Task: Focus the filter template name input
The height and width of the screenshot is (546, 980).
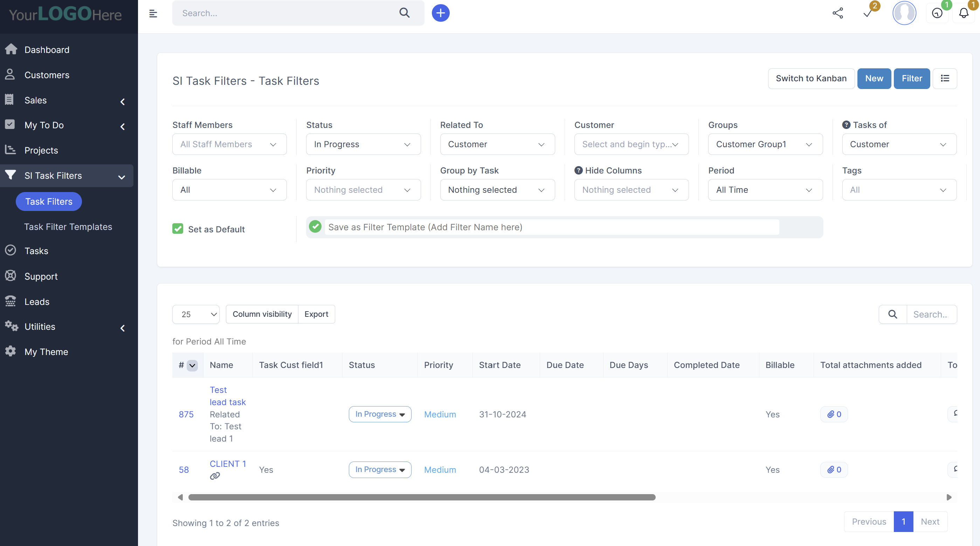Action: (552, 227)
